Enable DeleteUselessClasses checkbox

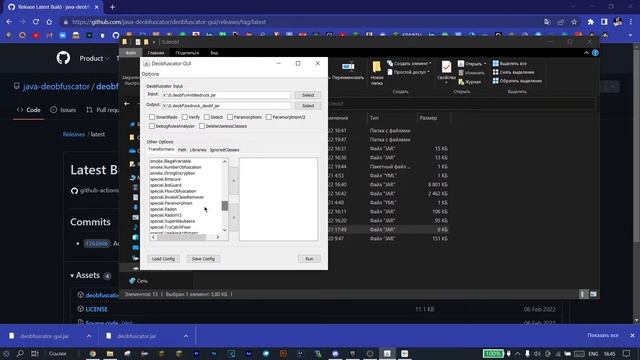tap(202, 126)
